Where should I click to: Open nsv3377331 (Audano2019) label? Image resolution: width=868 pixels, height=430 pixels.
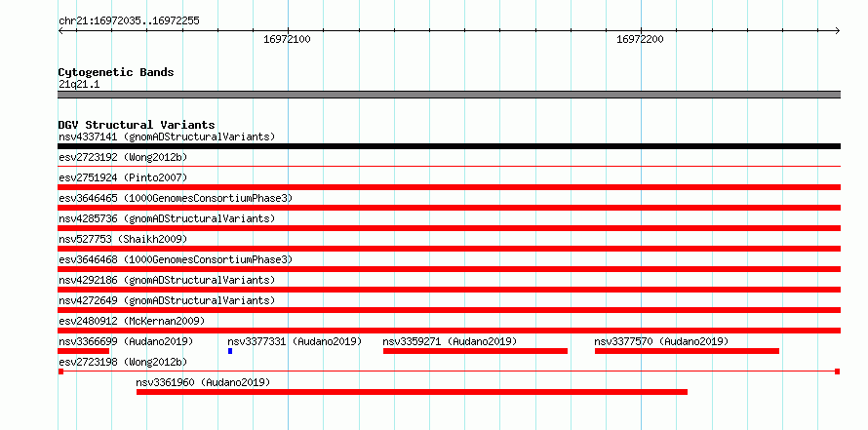(x=295, y=341)
